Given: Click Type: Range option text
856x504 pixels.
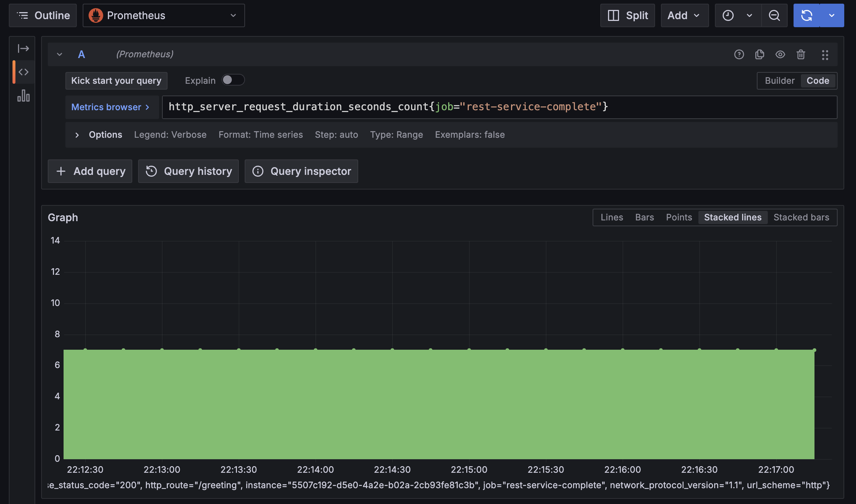Looking at the screenshot, I should point(396,135).
